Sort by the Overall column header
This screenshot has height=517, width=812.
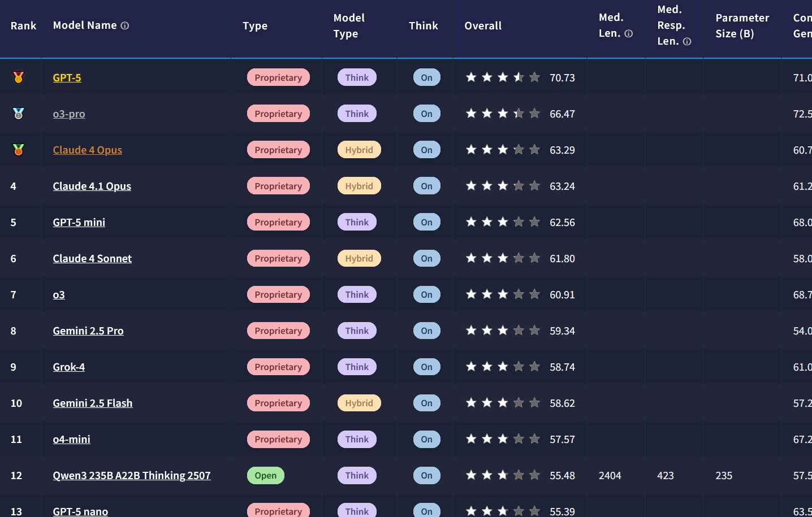pos(483,26)
